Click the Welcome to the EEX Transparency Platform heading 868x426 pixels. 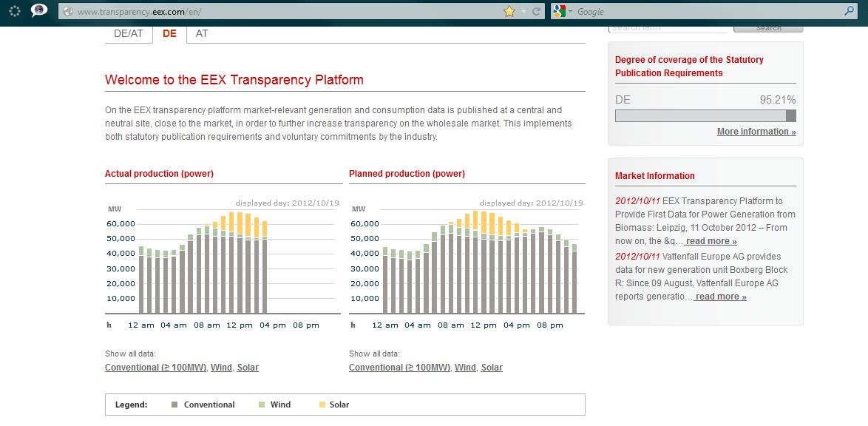(234, 80)
